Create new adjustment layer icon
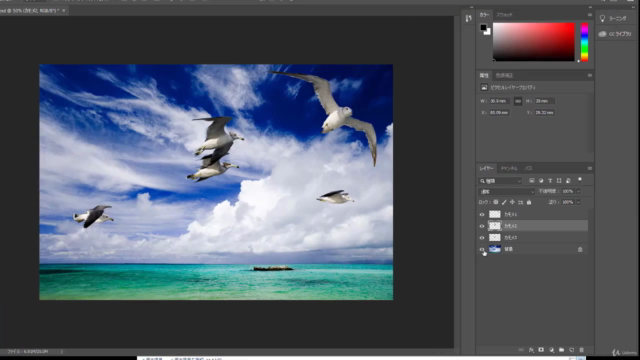640x360 pixels. tap(551, 350)
